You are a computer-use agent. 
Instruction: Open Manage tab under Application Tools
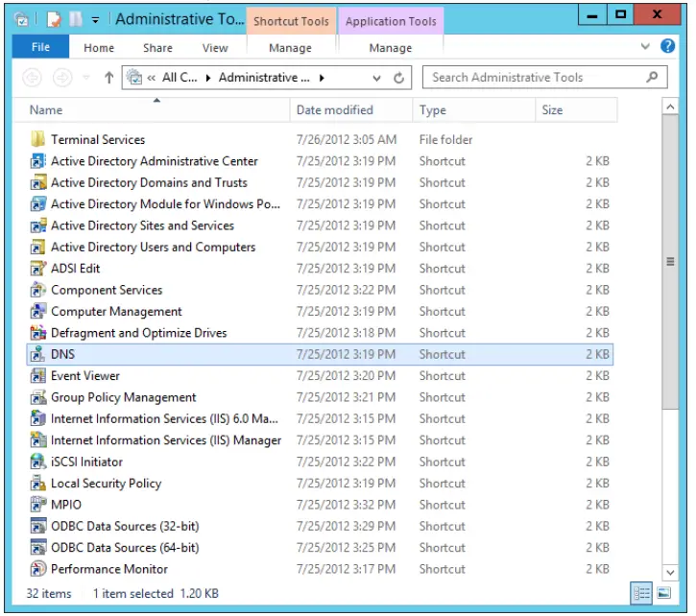point(390,47)
